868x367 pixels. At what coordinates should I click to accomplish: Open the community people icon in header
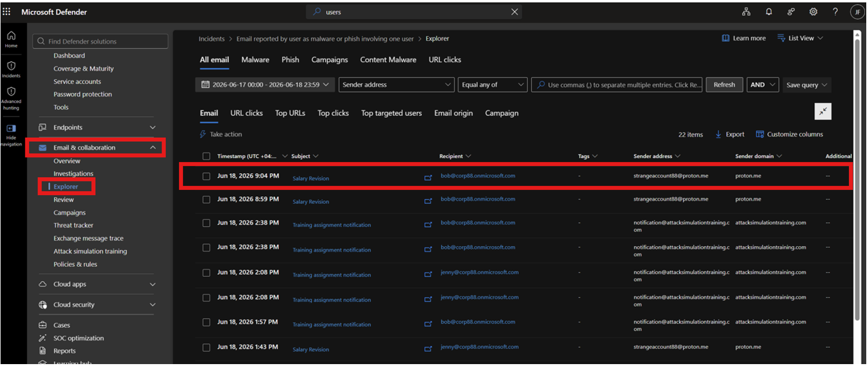(791, 12)
